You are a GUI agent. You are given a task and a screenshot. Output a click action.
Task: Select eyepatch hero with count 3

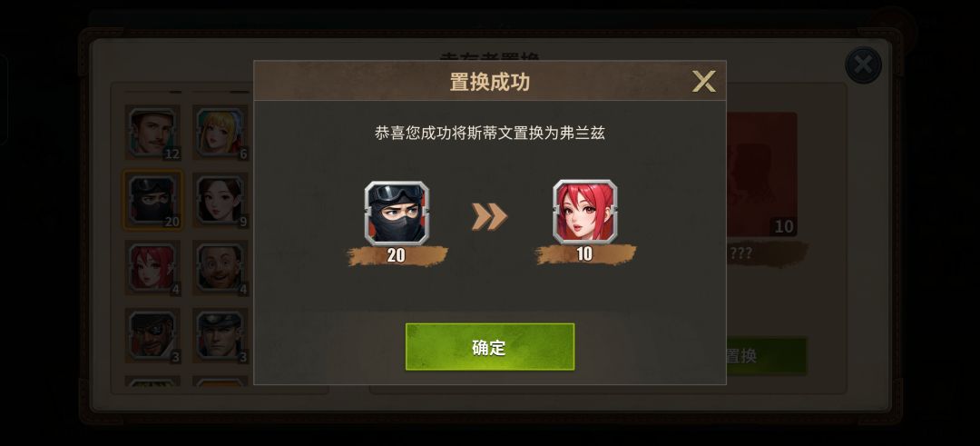point(152,335)
